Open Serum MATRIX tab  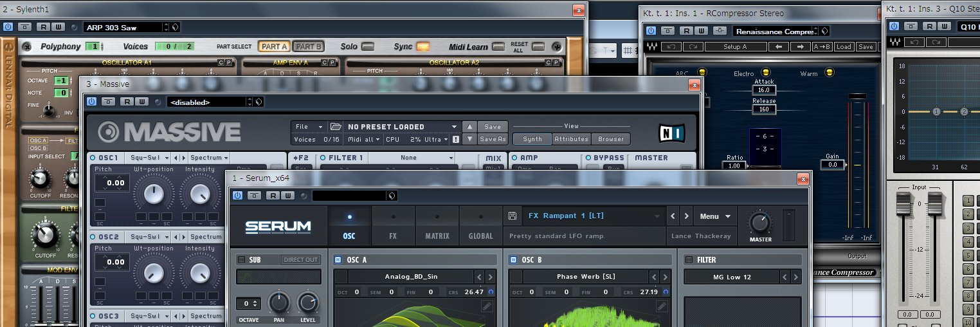coord(437,225)
